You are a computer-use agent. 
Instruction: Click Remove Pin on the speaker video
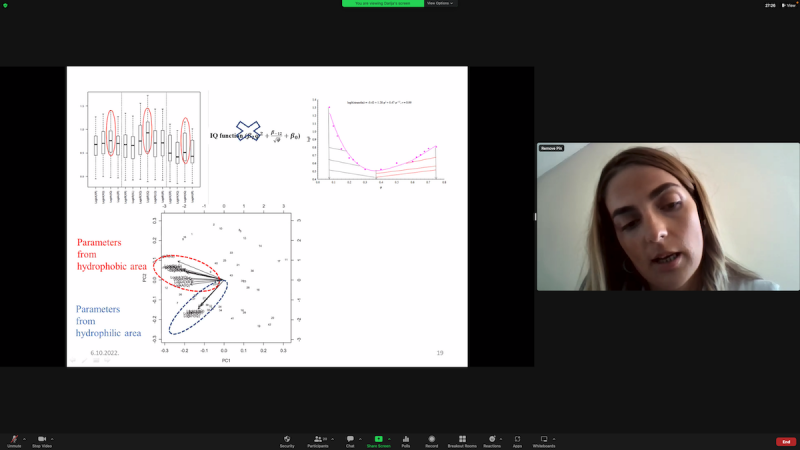551,148
